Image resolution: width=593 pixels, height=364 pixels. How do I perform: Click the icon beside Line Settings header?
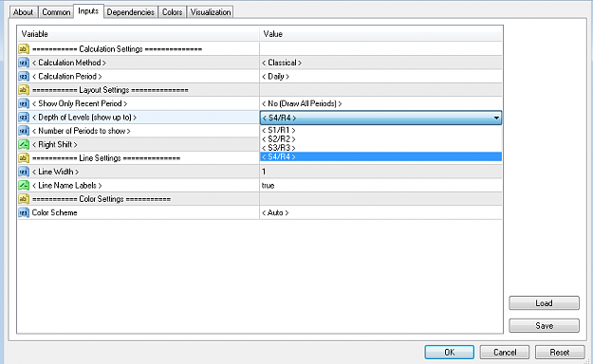click(24, 158)
